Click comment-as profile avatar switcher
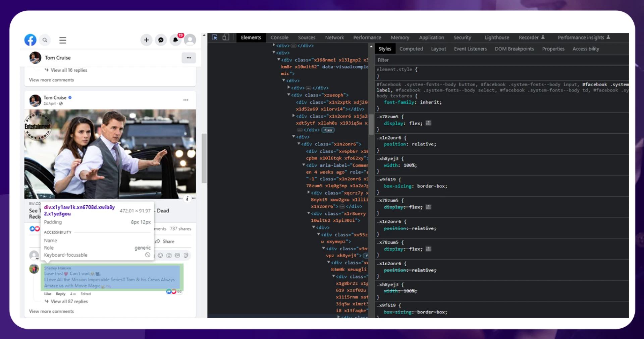 [x=34, y=256]
